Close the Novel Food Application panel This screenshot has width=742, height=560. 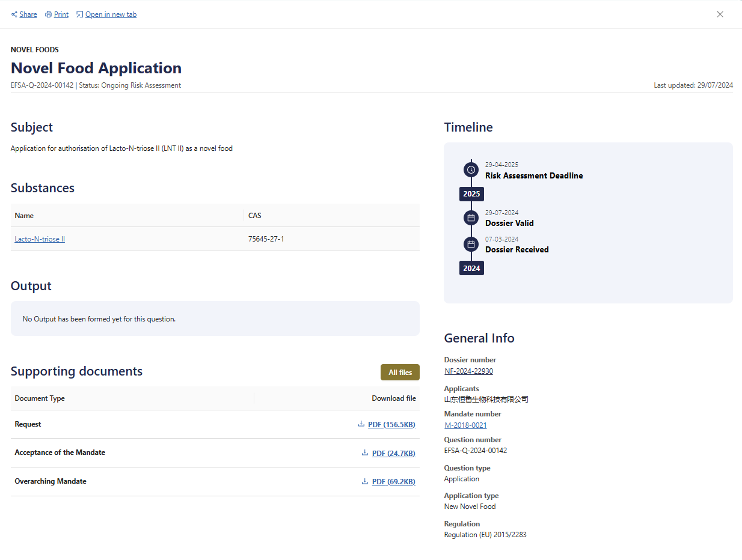click(720, 14)
